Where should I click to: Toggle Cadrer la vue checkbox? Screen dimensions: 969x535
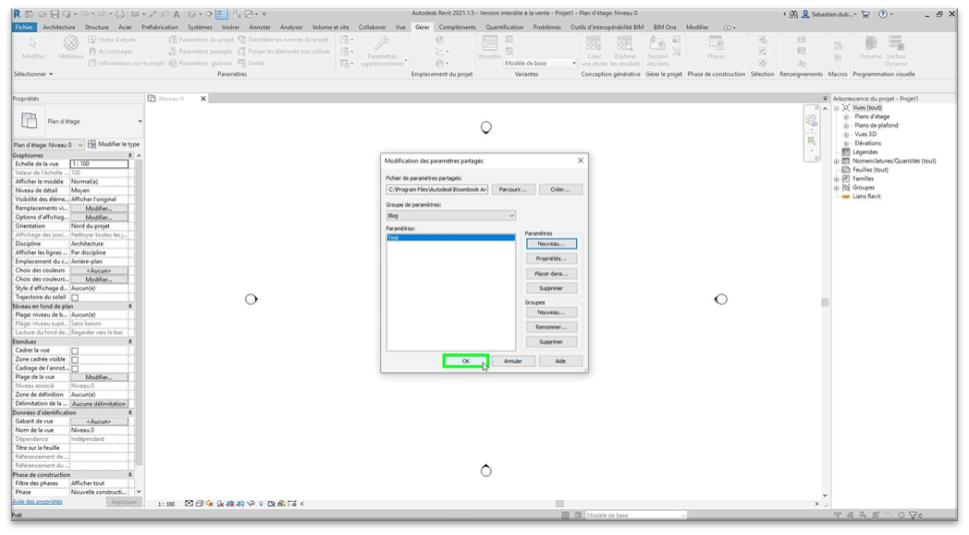(75, 351)
